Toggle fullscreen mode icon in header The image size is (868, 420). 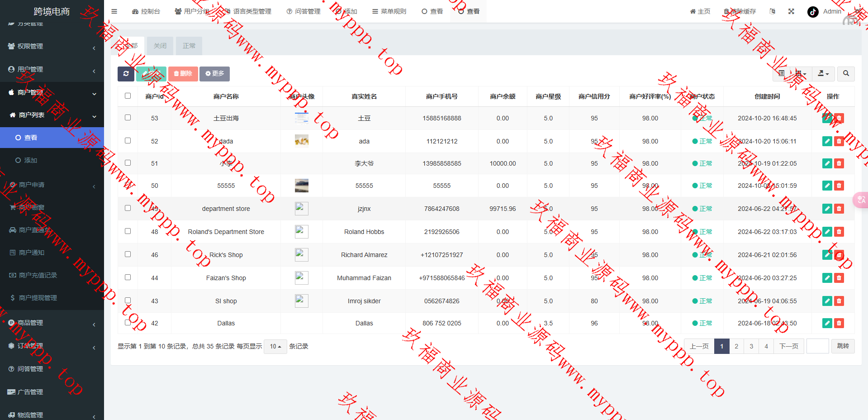pyautogui.click(x=791, y=11)
